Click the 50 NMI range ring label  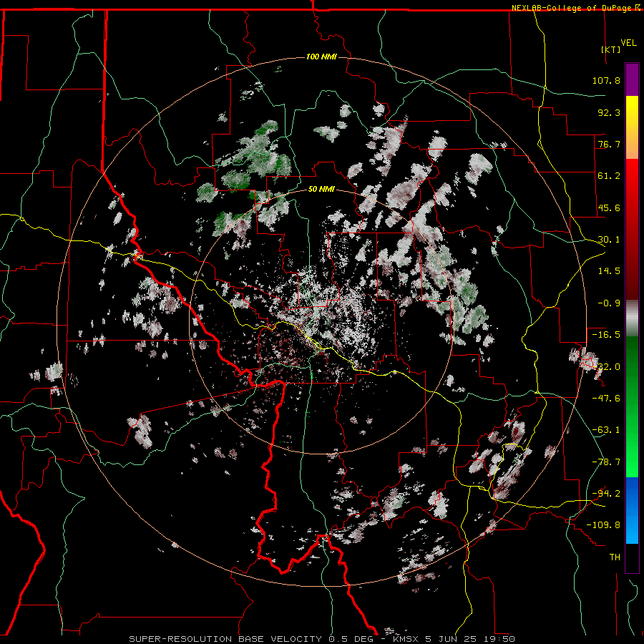pos(321,190)
